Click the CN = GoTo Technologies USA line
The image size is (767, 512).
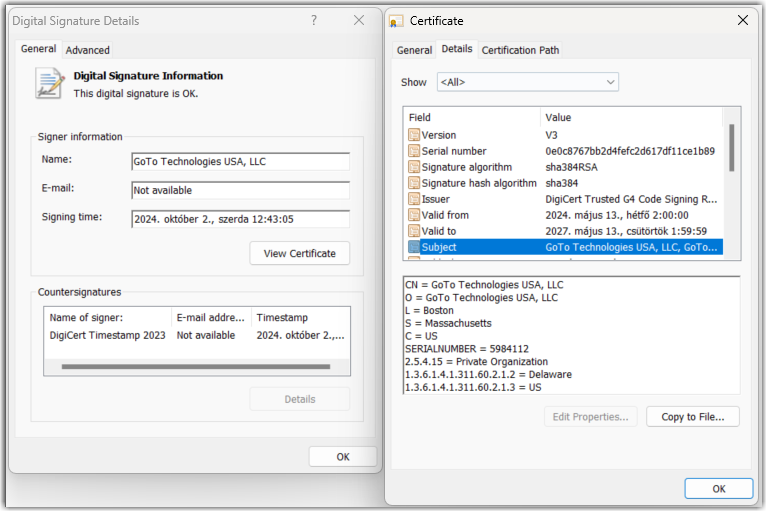(x=484, y=285)
